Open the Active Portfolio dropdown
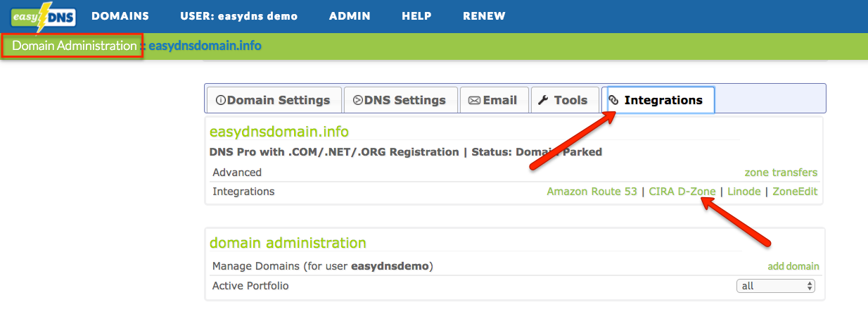868x319 pixels. pyautogui.click(x=776, y=286)
